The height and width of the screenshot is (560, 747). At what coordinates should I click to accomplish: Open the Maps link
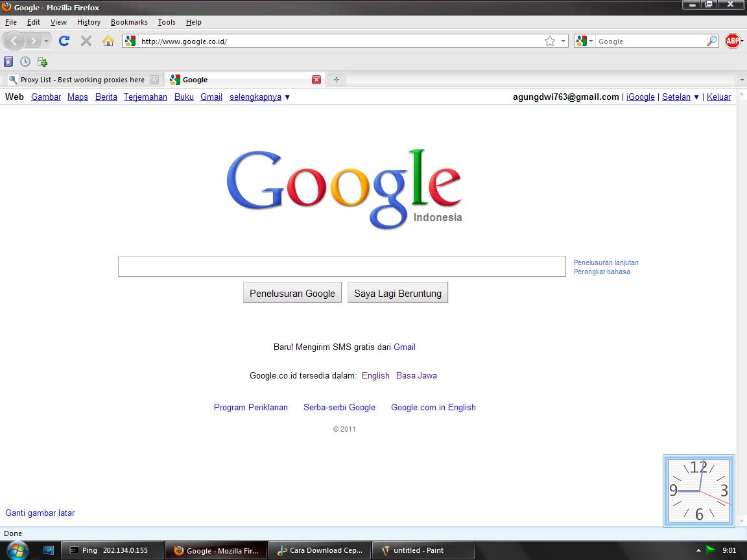78,97
